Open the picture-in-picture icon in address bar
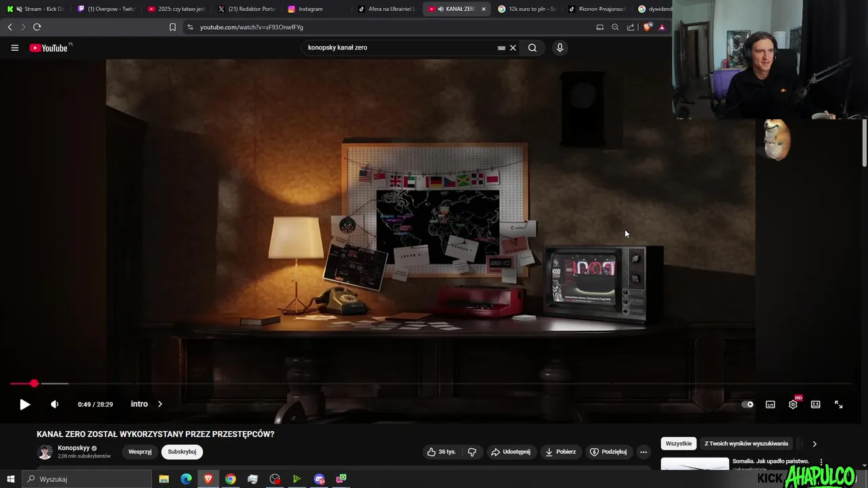This screenshot has width=868, height=488. tap(599, 27)
